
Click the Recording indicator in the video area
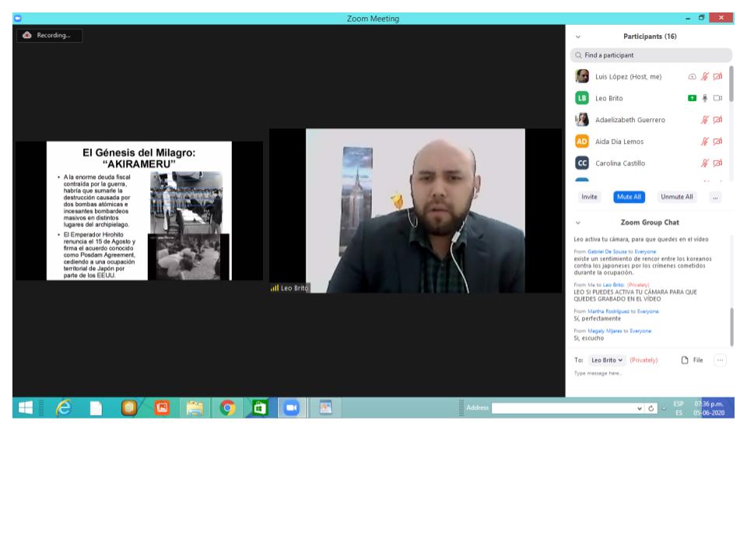click(x=50, y=35)
